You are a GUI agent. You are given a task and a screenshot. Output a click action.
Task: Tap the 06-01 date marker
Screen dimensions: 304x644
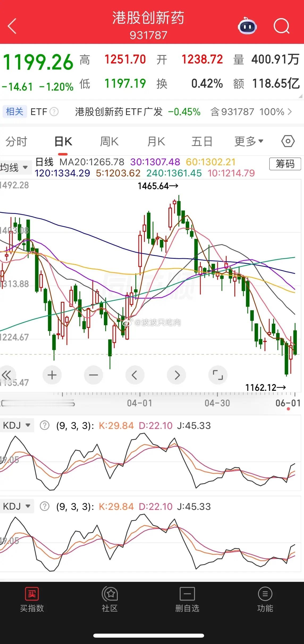tap(288, 403)
